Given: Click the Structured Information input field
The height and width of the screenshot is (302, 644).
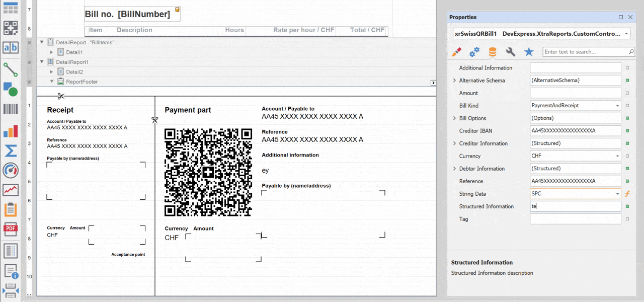Looking at the screenshot, I should [x=576, y=206].
